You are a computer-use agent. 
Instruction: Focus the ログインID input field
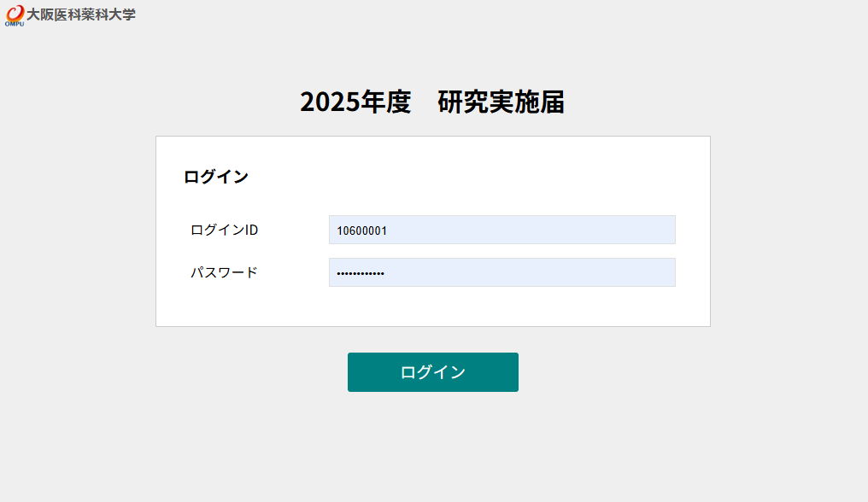(501, 230)
